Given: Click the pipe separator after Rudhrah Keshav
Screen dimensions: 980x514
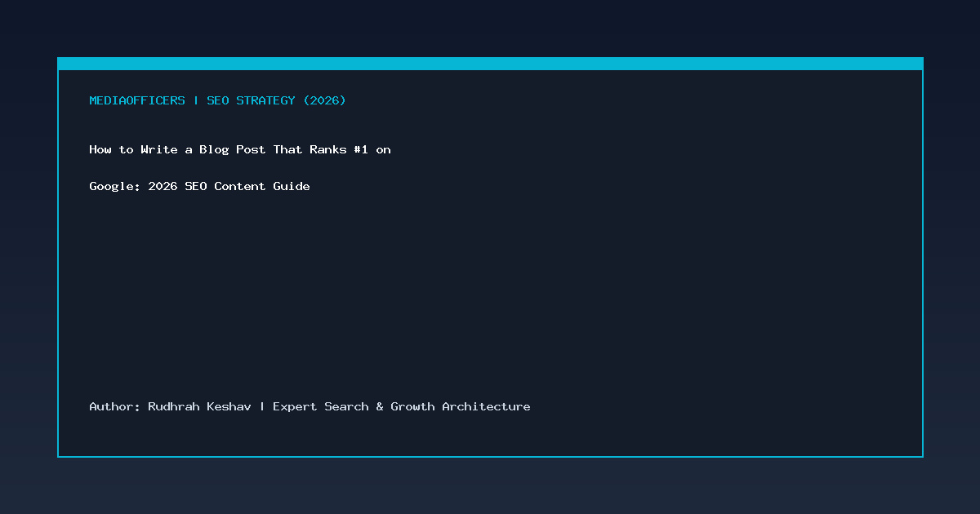Looking at the screenshot, I should click(262, 406).
